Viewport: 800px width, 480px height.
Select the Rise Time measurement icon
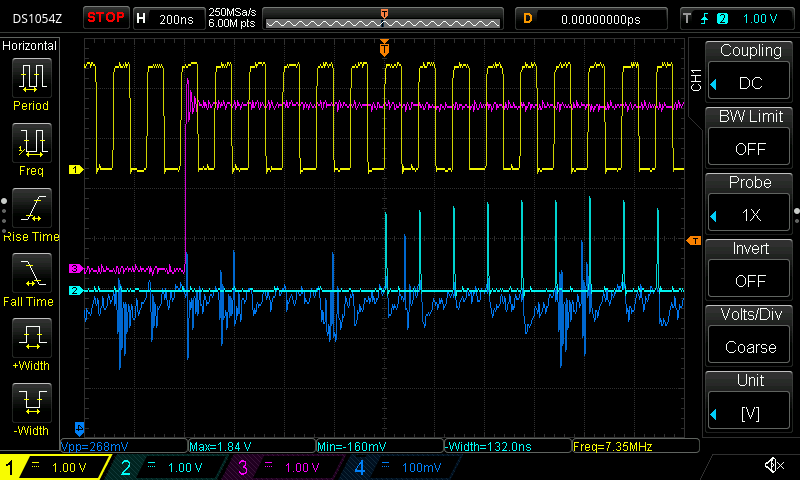31,207
